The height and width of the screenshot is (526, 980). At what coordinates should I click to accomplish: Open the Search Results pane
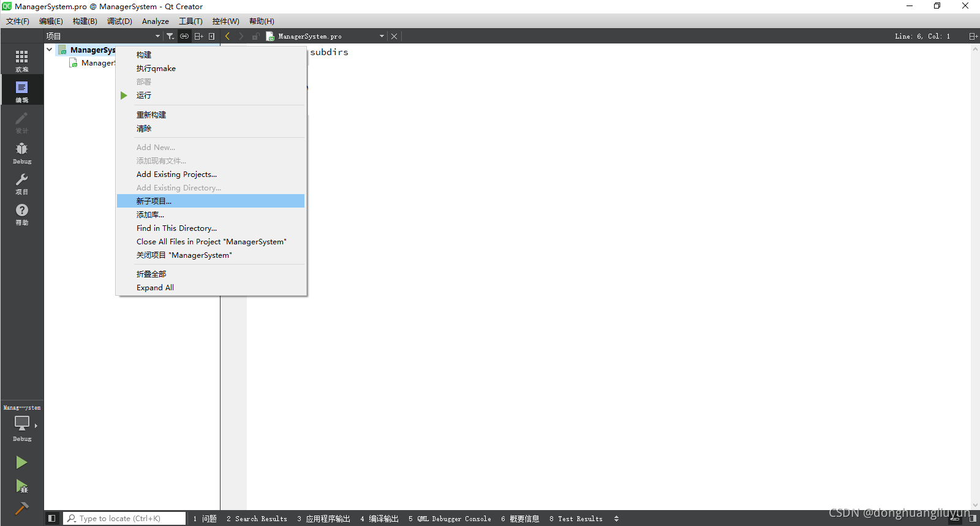coord(257,519)
